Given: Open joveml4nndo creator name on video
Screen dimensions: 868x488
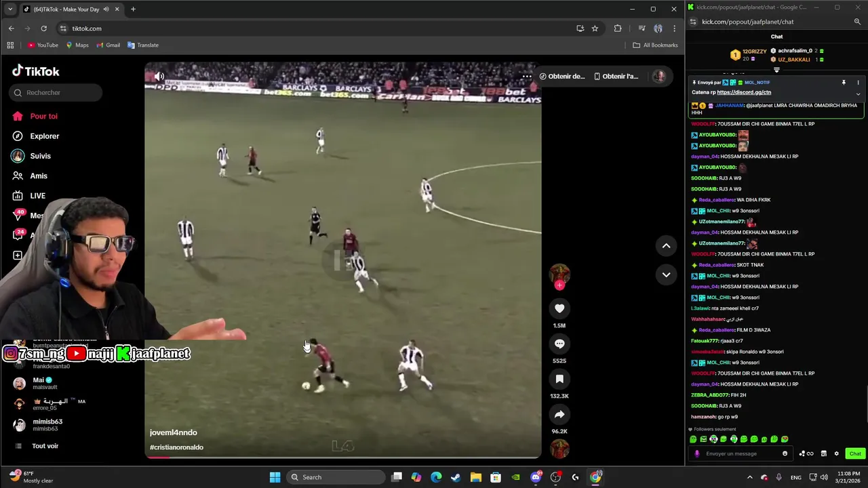Looking at the screenshot, I should pos(174,432).
